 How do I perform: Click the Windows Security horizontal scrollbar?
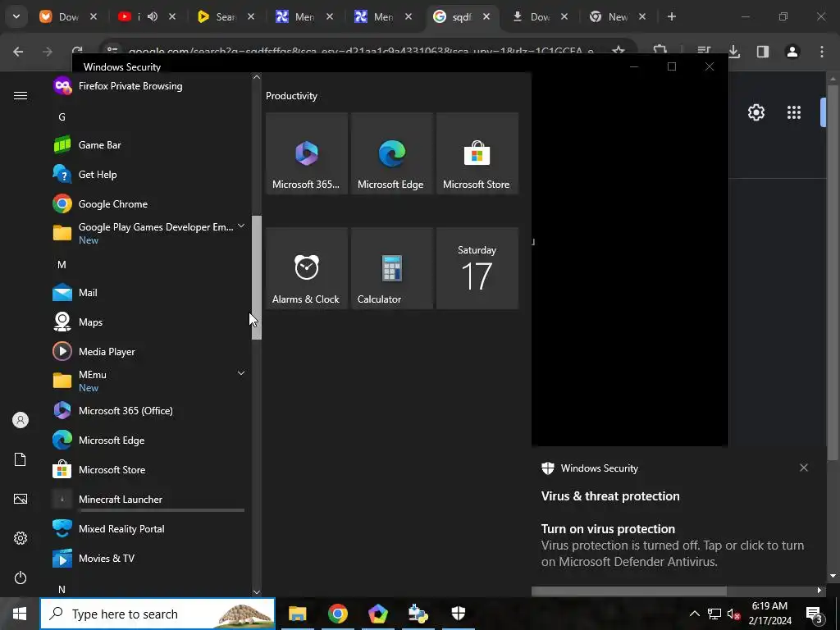pos(629,591)
